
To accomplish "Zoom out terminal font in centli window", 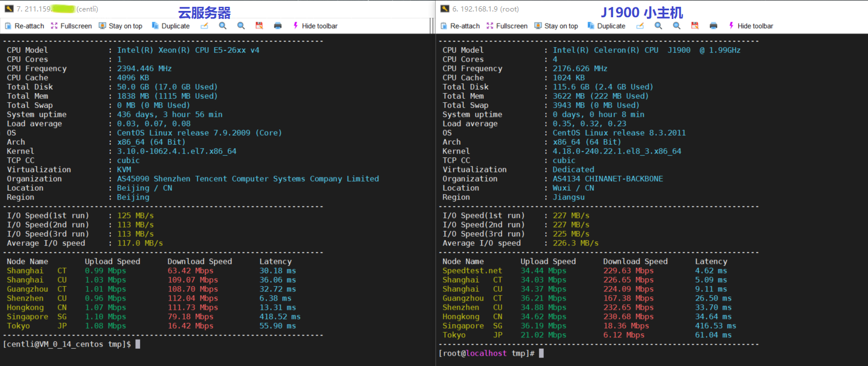I will pos(241,26).
